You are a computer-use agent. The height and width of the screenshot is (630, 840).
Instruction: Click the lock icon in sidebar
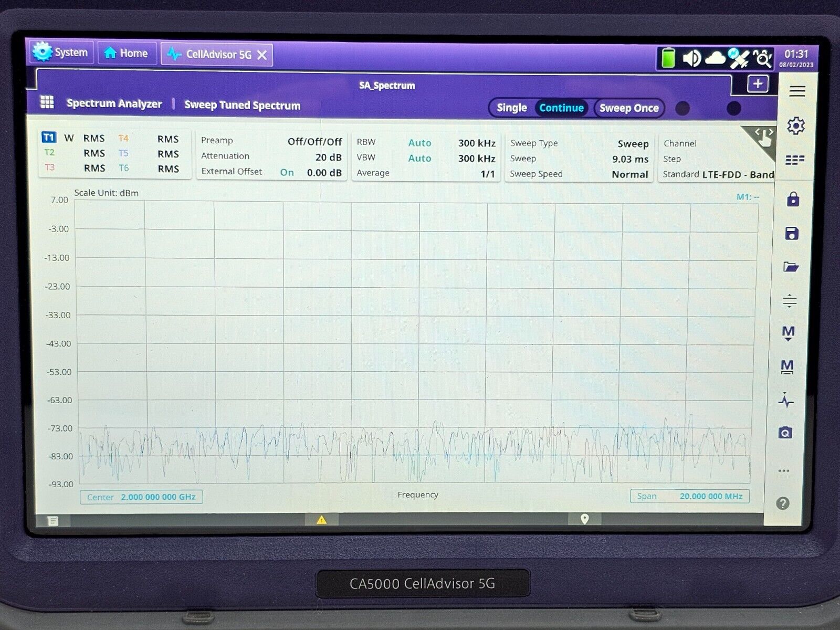tap(793, 199)
